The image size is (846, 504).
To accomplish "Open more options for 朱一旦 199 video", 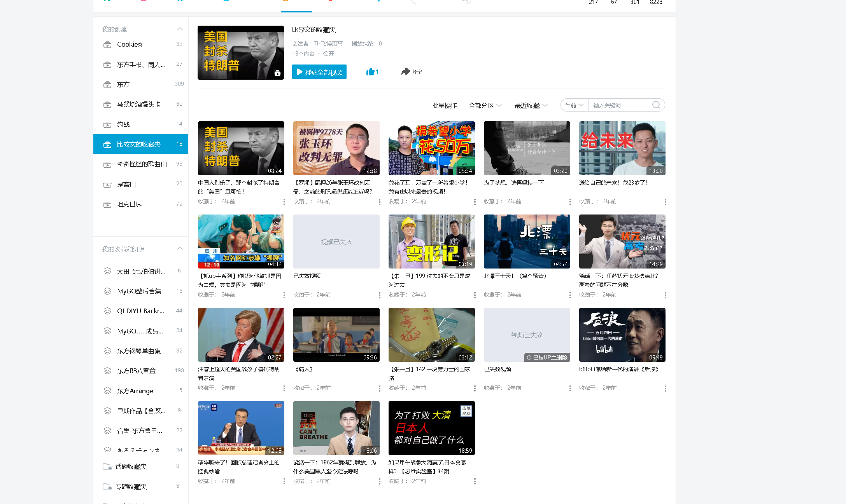I will 475,295.
